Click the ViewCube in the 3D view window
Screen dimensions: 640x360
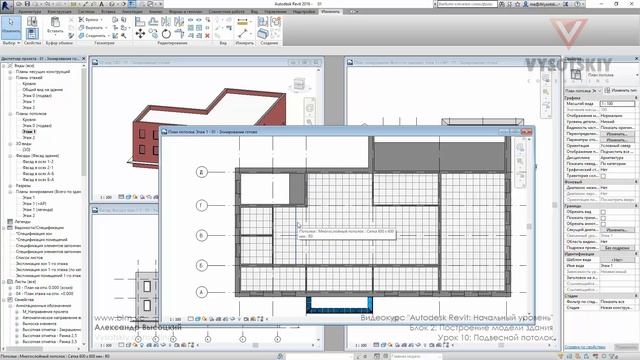[299, 84]
